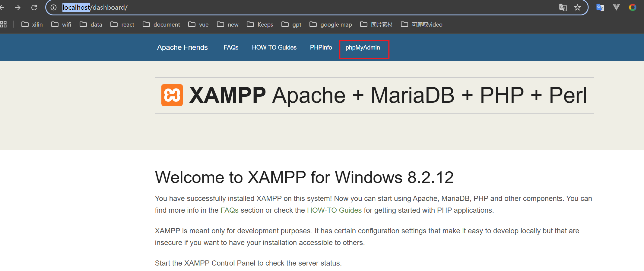Open the Google Translate extension icon
The width and height of the screenshot is (644, 271).
[600, 7]
